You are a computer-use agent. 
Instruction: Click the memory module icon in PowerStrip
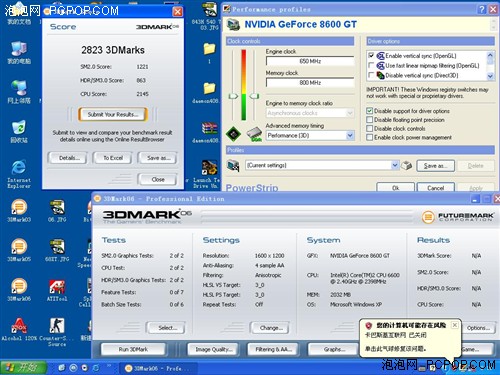pyautogui.click(x=254, y=134)
